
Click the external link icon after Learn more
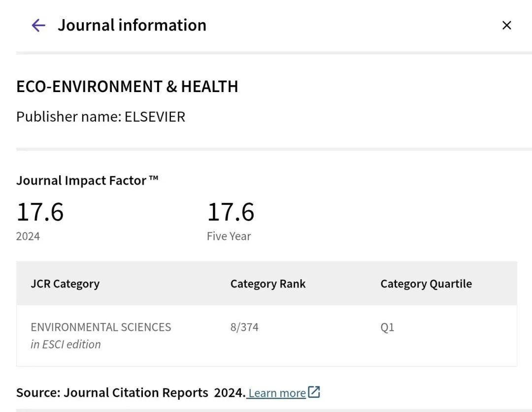tap(314, 392)
